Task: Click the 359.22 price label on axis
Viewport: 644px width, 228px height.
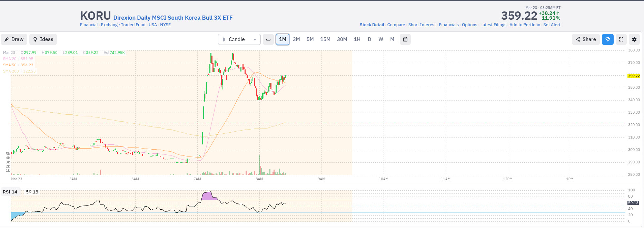Action: coord(634,76)
